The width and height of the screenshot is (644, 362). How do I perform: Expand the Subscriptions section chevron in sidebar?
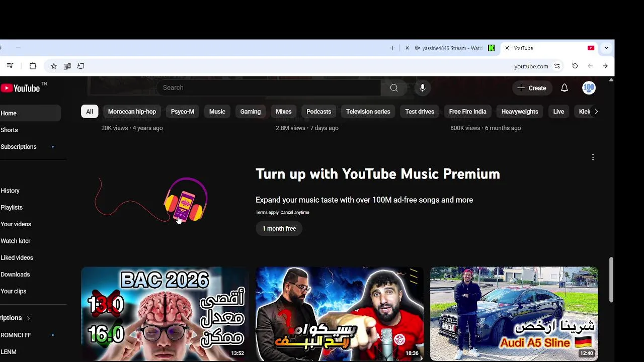pos(28,318)
